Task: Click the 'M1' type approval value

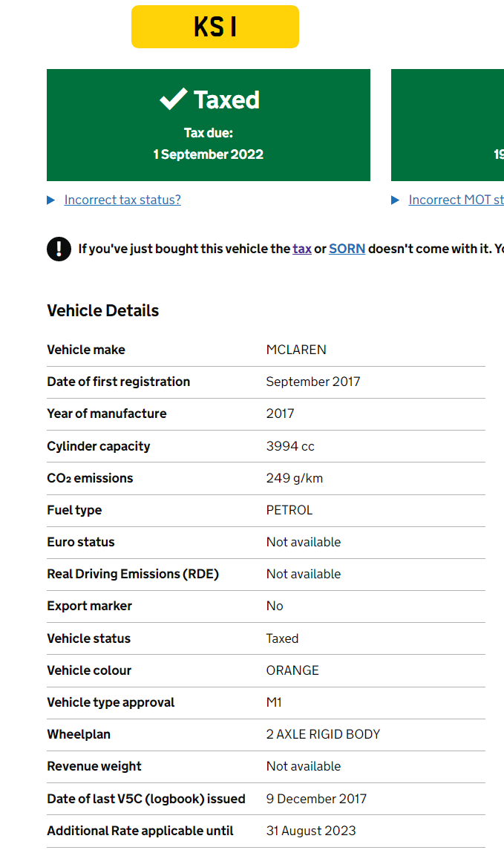Action: [x=274, y=702]
